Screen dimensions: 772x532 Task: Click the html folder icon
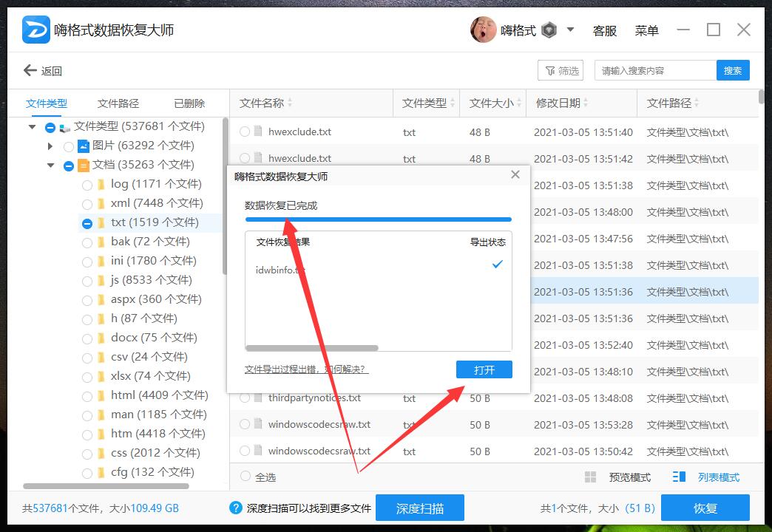pos(101,396)
